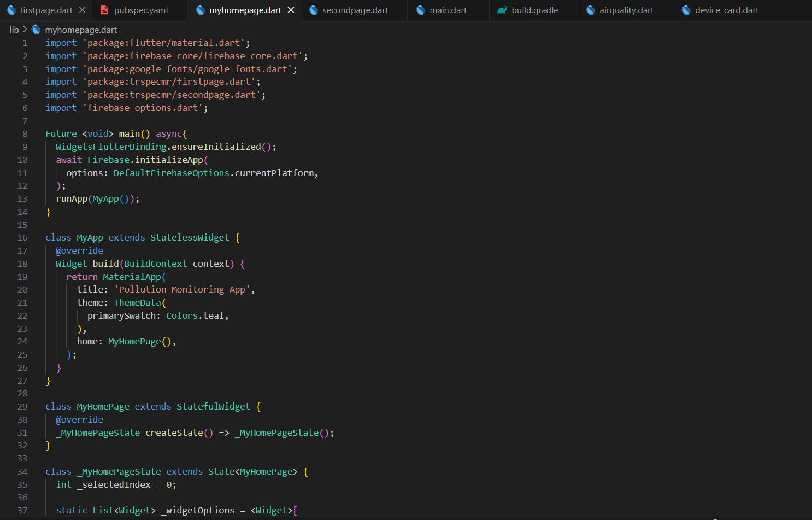
Task: Click the Dart icon on secondpage.dart tab
Action: [x=313, y=10]
